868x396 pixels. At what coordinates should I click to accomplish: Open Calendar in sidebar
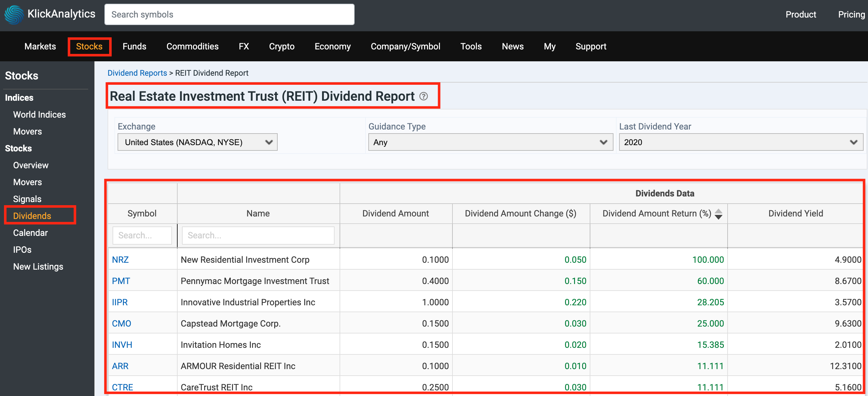(x=30, y=232)
